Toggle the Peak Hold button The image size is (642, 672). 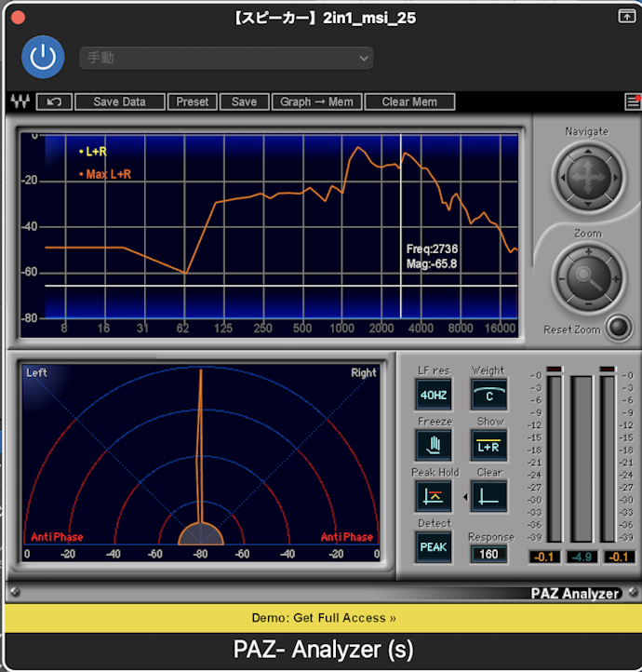434,497
